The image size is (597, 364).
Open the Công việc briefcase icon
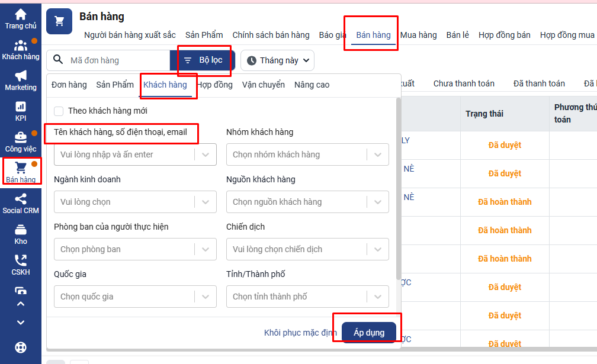[21, 137]
